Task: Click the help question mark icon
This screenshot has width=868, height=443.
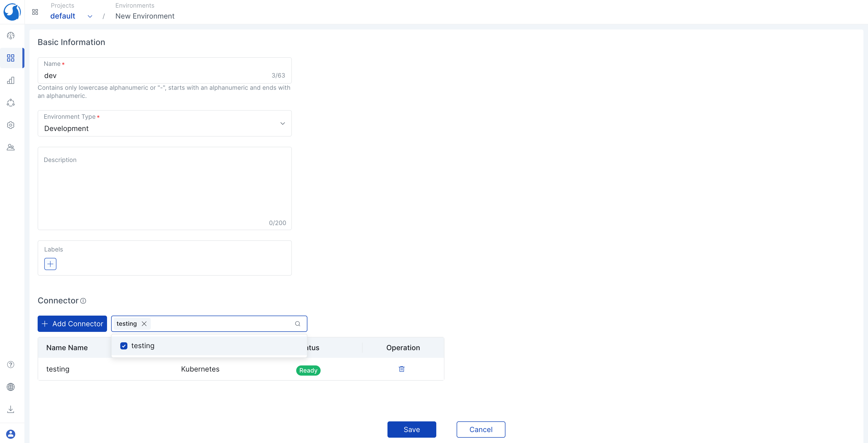Action: click(11, 364)
